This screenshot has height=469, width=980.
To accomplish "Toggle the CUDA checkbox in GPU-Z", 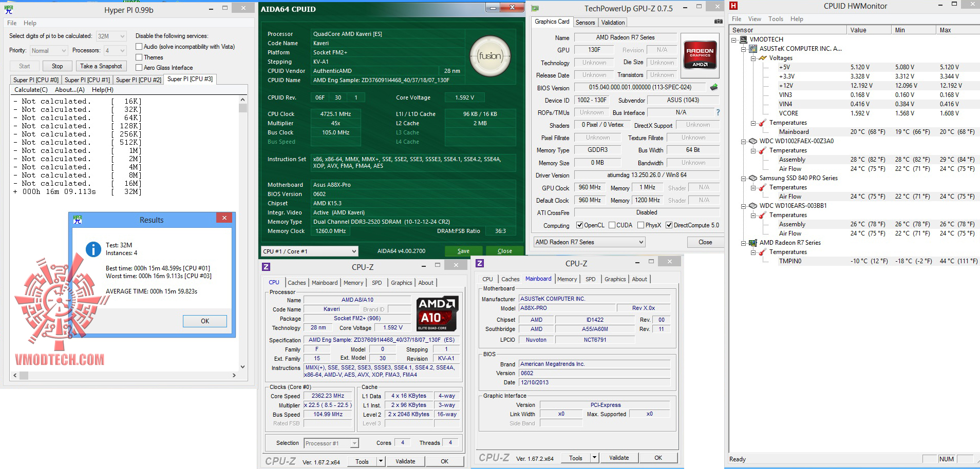I will pyautogui.click(x=612, y=225).
